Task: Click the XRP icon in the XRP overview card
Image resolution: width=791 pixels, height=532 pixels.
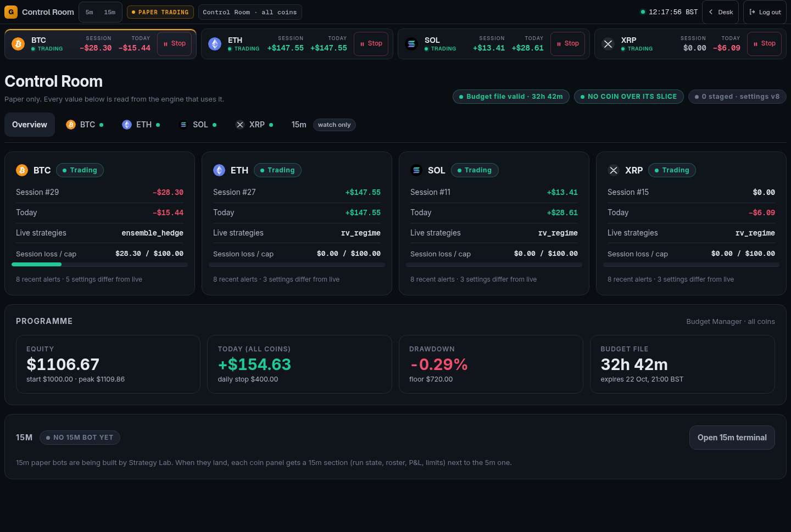Action: coord(614,170)
